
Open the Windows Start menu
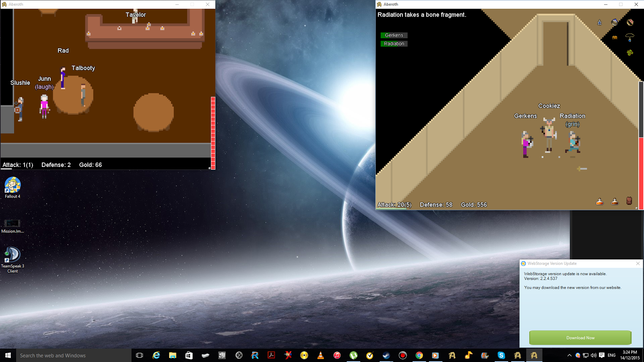pyautogui.click(x=8, y=355)
